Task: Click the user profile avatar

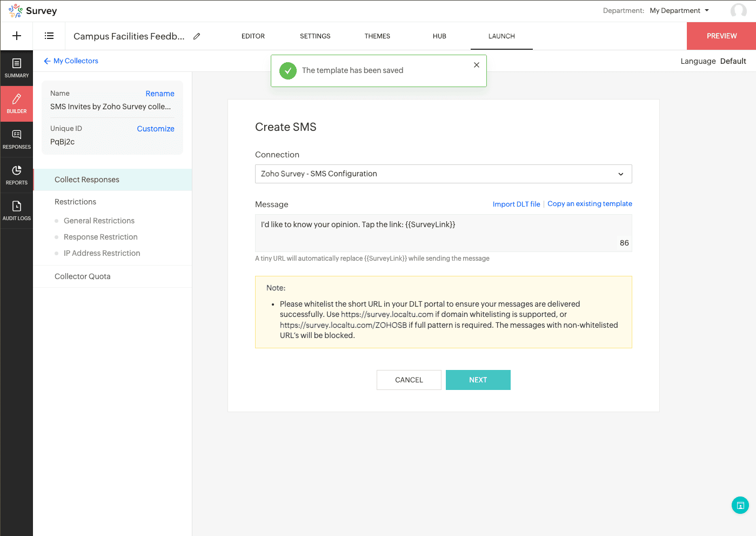Action: point(738,11)
